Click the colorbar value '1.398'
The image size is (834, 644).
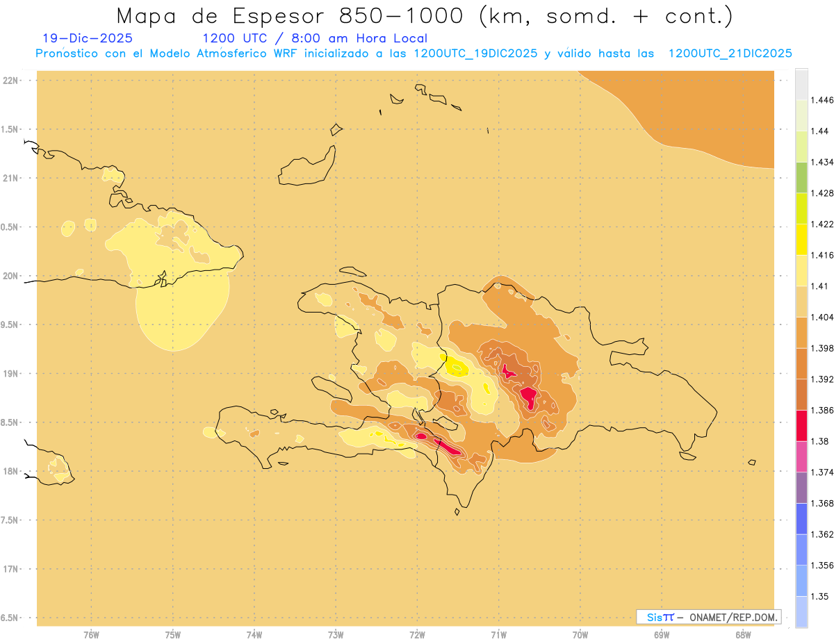click(x=821, y=348)
